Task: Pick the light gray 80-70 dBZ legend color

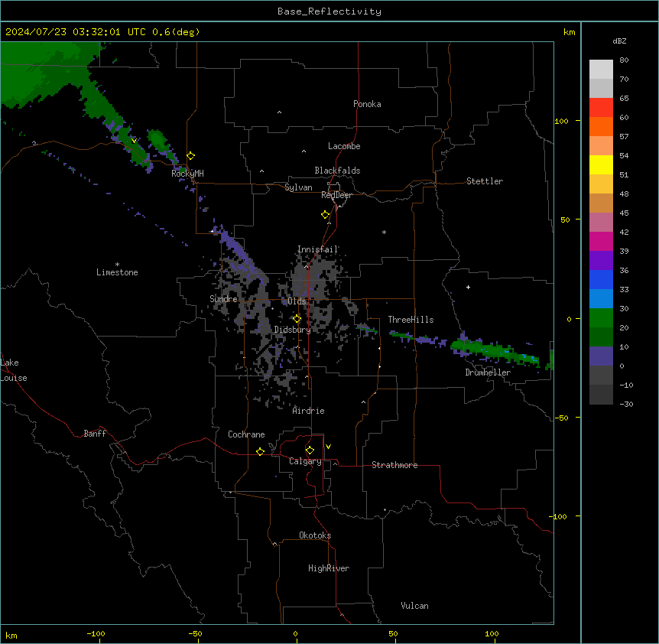Action: click(x=601, y=70)
